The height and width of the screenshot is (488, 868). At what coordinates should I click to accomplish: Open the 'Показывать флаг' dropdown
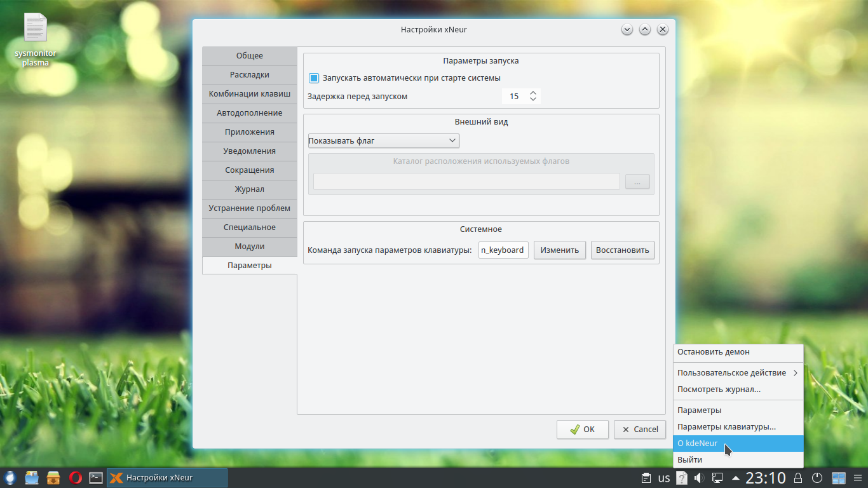(x=383, y=140)
